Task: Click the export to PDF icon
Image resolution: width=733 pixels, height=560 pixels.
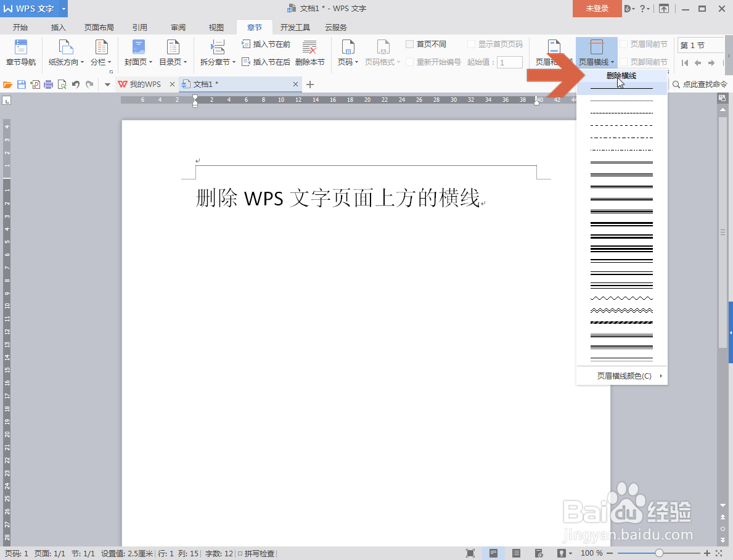Action: tap(35, 84)
